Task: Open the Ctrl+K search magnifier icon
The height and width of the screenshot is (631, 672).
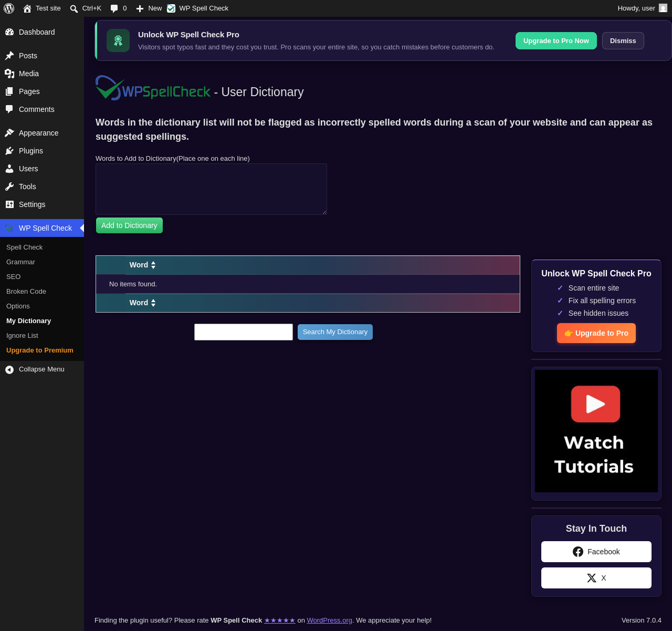Action: (74, 8)
